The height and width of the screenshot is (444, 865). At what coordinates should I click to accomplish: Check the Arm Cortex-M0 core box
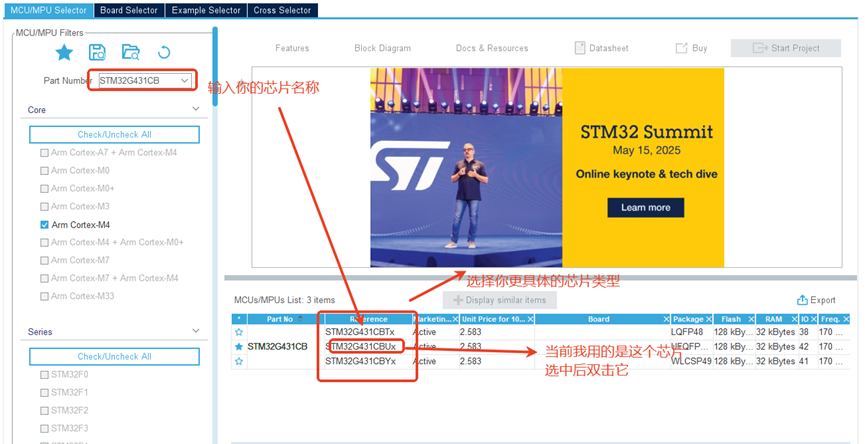tap(44, 171)
